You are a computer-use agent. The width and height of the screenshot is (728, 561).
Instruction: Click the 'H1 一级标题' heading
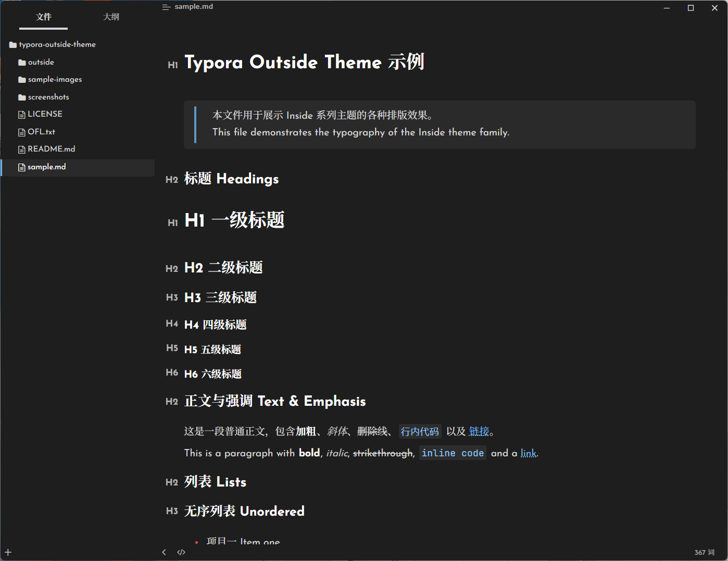(234, 220)
